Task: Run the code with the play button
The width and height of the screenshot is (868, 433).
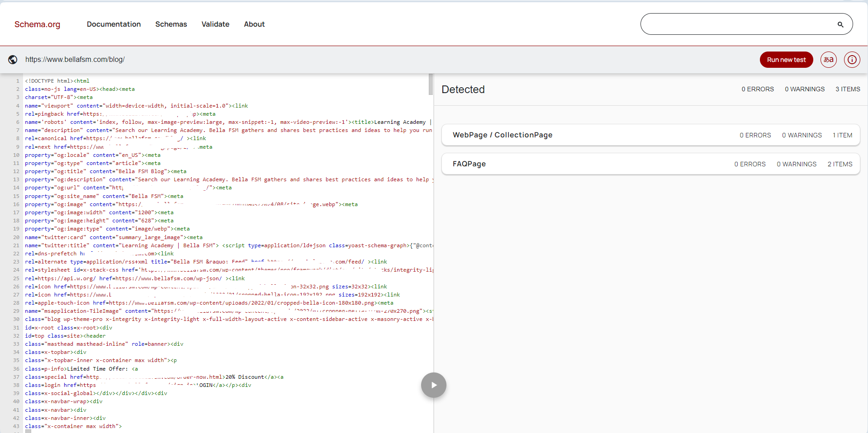Action: point(434,385)
